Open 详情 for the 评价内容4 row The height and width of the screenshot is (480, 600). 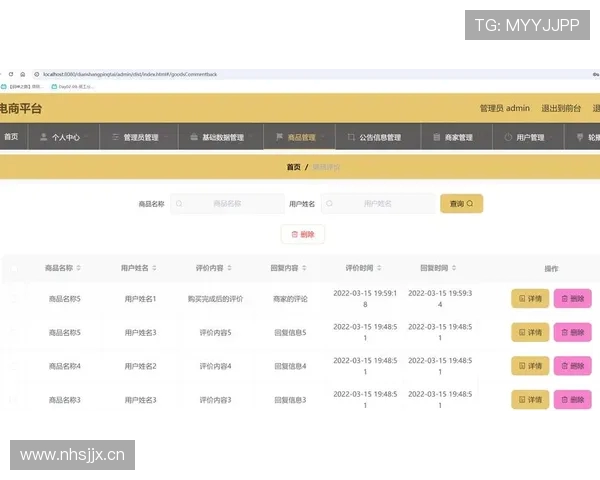[530, 366]
